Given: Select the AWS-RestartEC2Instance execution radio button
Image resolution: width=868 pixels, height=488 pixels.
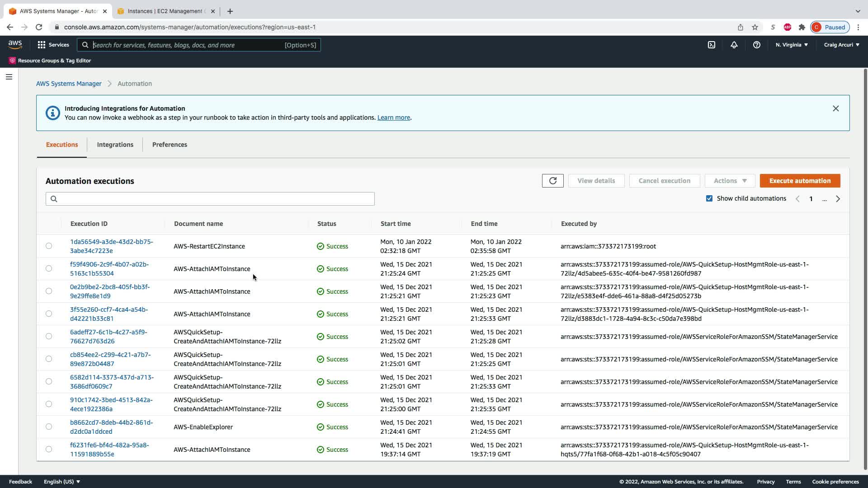Looking at the screenshot, I should tap(49, 246).
